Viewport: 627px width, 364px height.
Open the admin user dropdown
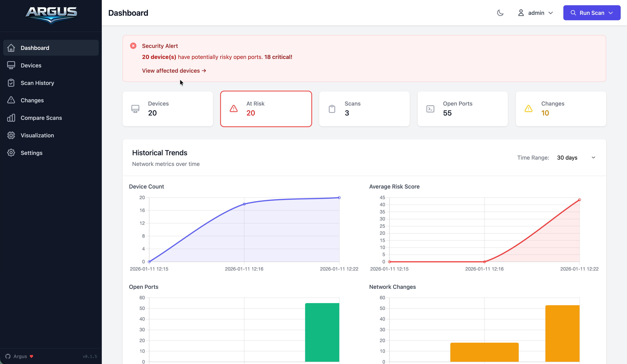(x=536, y=13)
